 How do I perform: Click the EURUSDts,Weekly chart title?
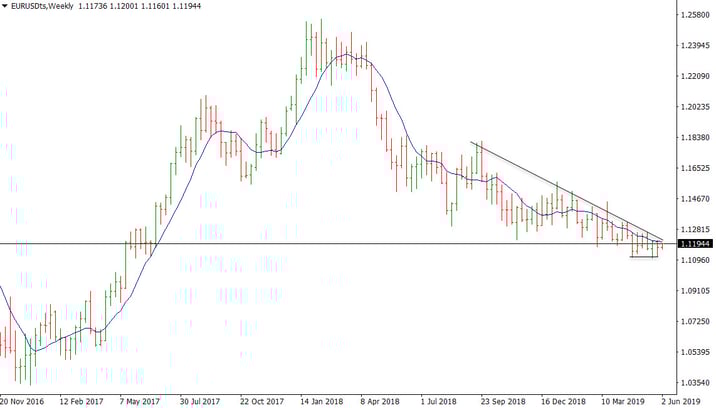click(42, 6)
